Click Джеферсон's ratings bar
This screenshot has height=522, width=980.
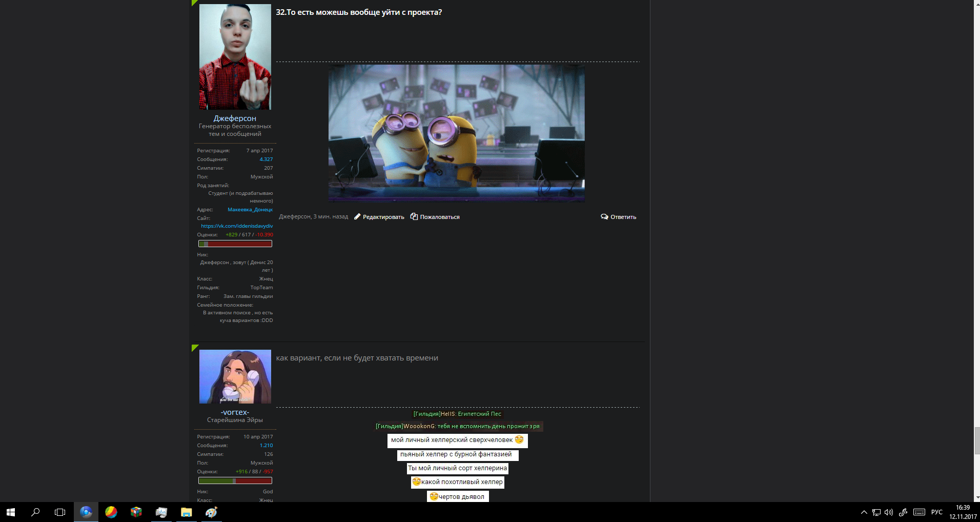(x=235, y=244)
